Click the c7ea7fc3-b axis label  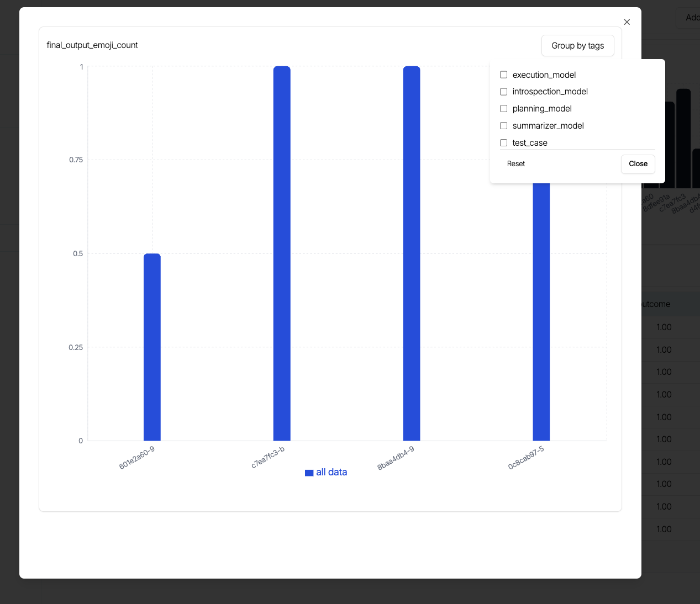268,457
